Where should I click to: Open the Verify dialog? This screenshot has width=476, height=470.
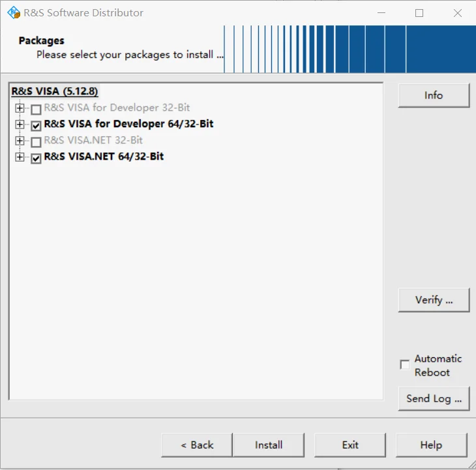(434, 300)
